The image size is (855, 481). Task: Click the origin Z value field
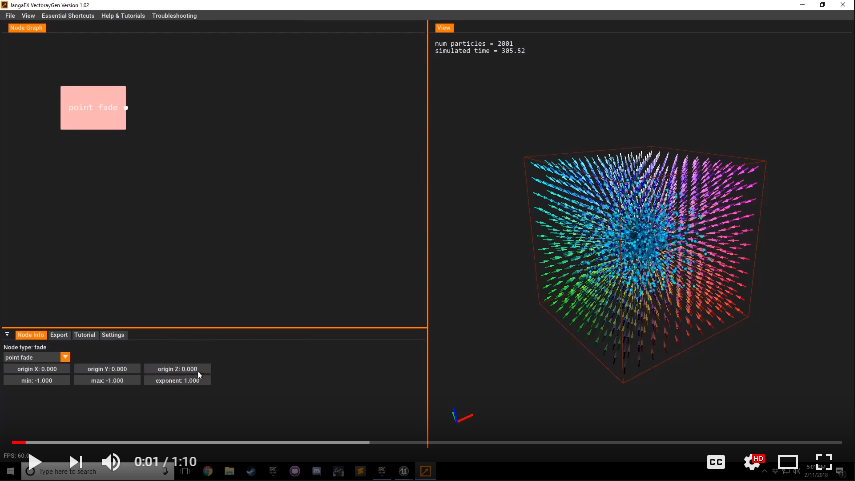tap(177, 369)
